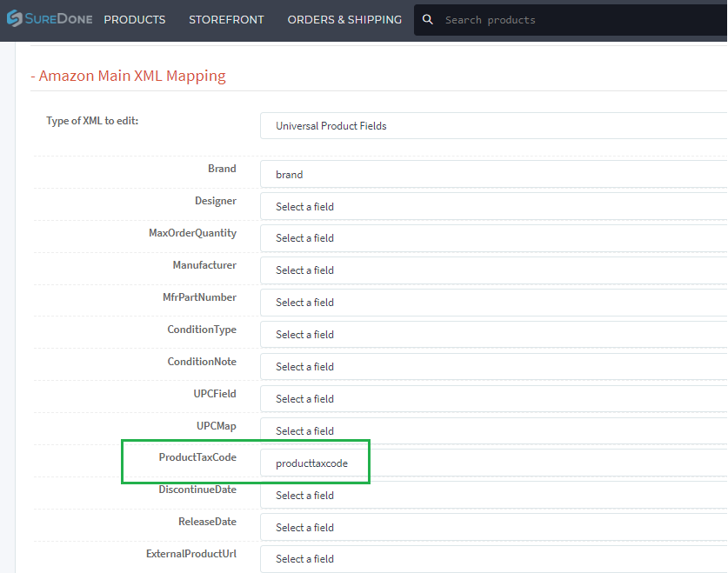The image size is (728, 573).
Task: Open the UPCField field dropdown
Action: click(x=494, y=398)
